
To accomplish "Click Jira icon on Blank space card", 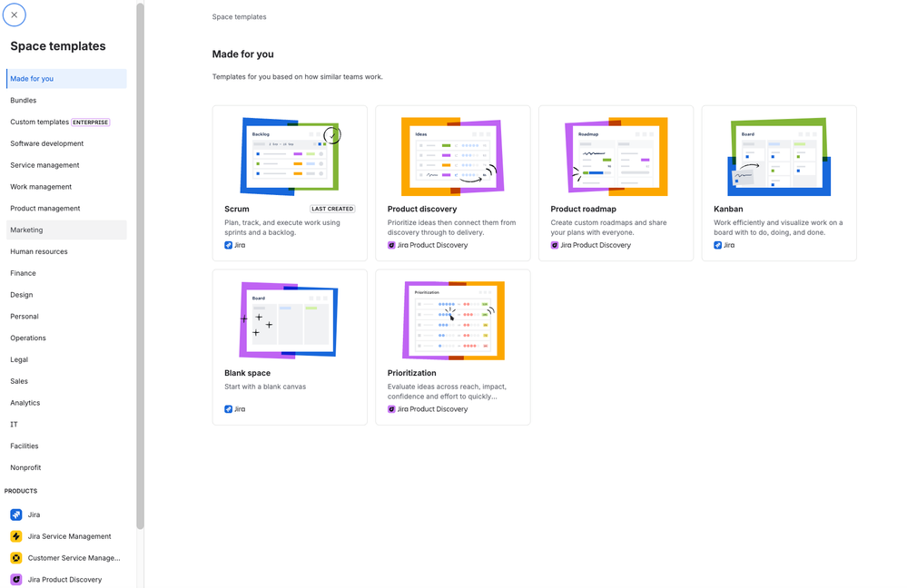I will pyautogui.click(x=229, y=408).
